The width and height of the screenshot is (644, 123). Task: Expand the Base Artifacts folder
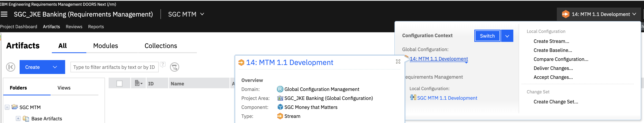(x=18, y=119)
